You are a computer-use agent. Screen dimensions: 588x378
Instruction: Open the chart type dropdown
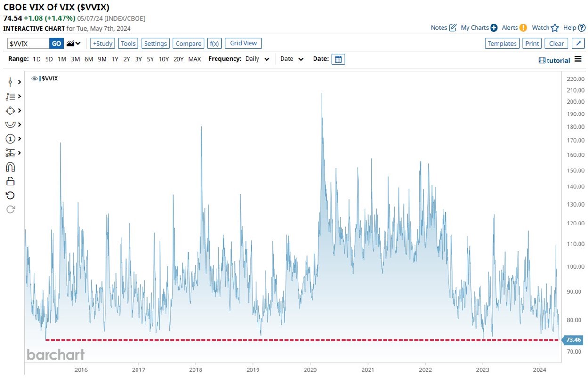tap(73, 43)
